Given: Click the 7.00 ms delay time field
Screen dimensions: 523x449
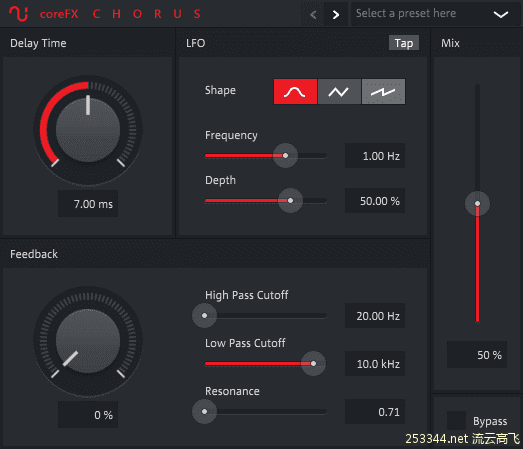Looking at the screenshot, I should pos(88,203).
